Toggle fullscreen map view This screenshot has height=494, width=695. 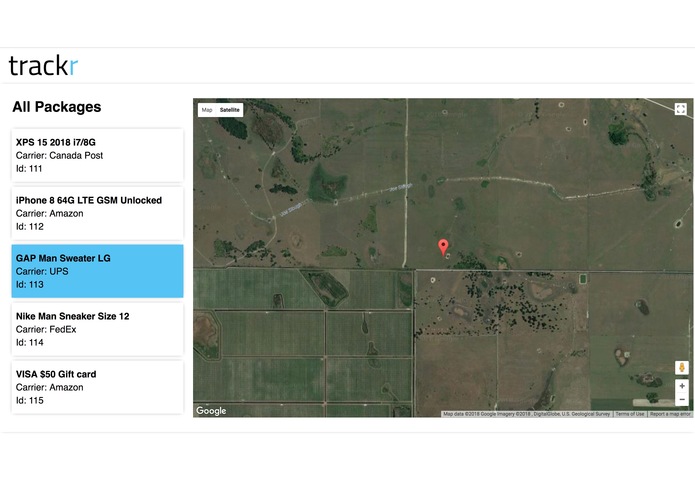click(x=681, y=109)
